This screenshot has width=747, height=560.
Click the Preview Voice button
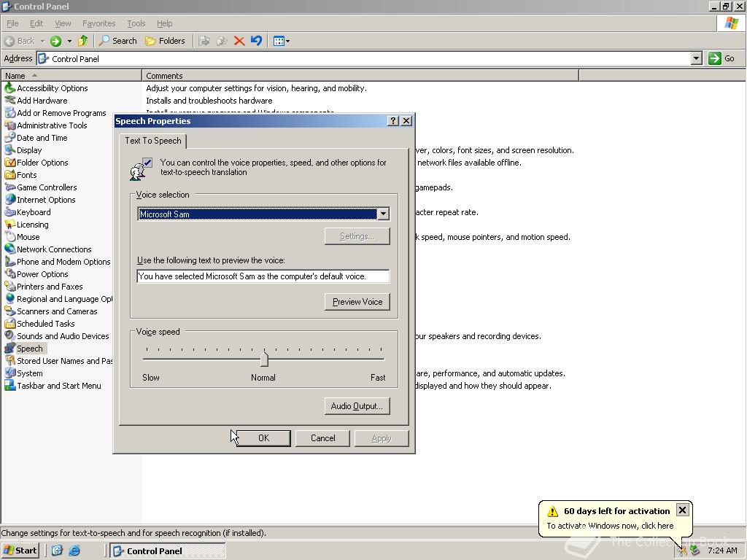click(357, 301)
